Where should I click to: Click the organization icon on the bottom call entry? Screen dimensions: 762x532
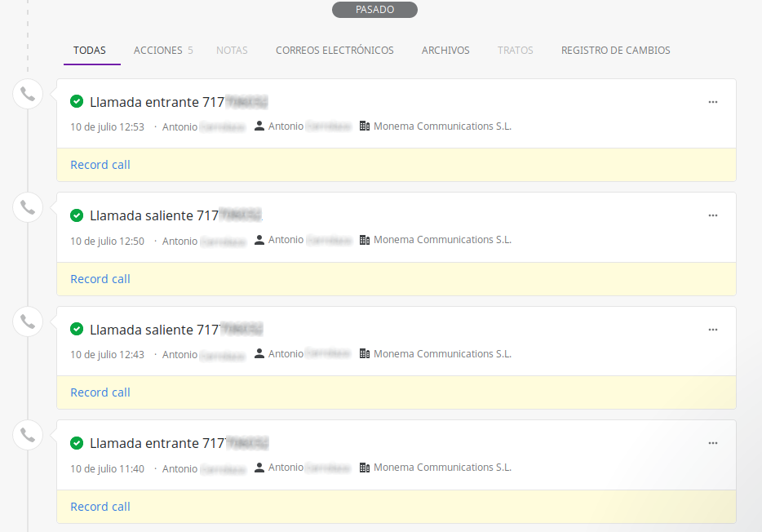coord(364,467)
